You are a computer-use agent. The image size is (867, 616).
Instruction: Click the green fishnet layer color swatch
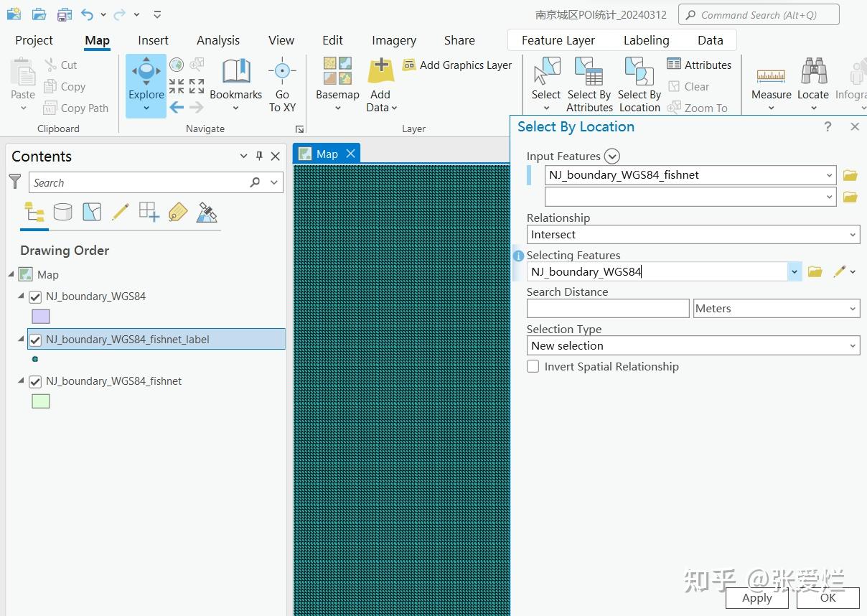(x=41, y=401)
